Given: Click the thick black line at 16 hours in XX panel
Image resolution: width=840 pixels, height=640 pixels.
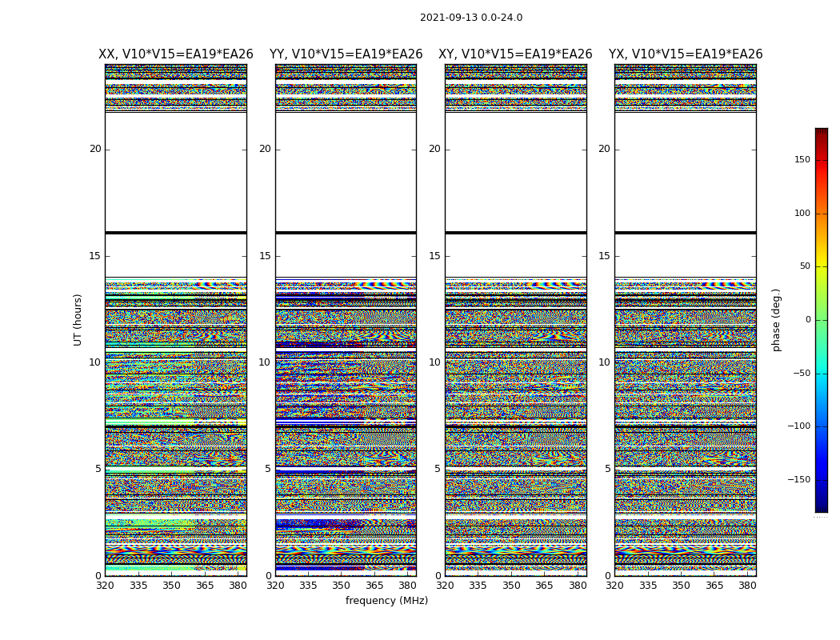Looking at the screenshot, I should pyautogui.click(x=176, y=233).
